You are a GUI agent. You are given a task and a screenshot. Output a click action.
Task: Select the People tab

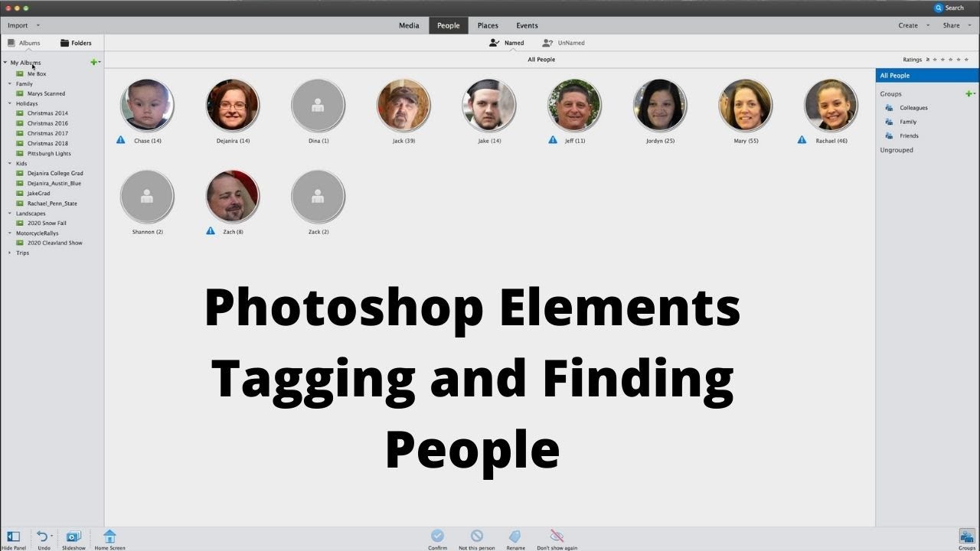[449, 25]
